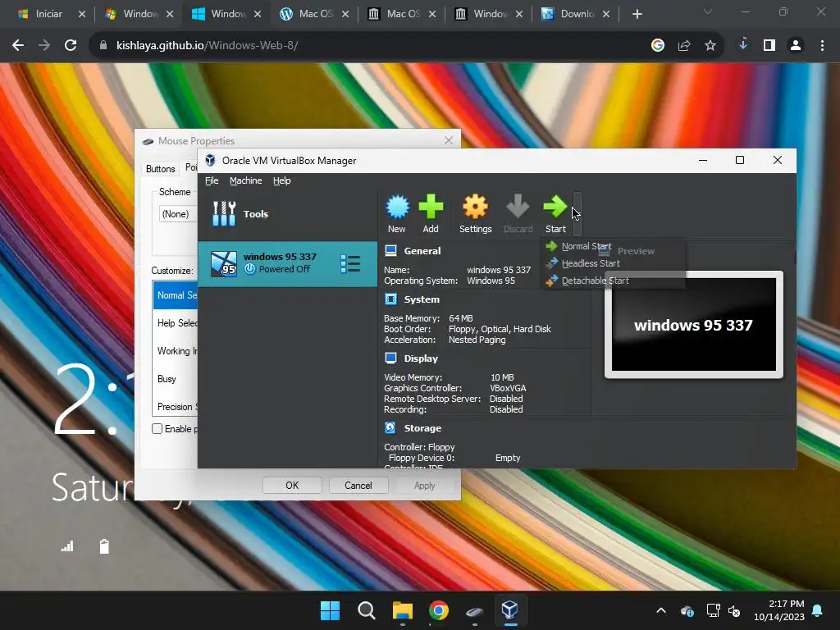Open the notification bell in taskbar
Viewport: 840px width, 630px height.
pyautogui.click(x=818, y=610)
